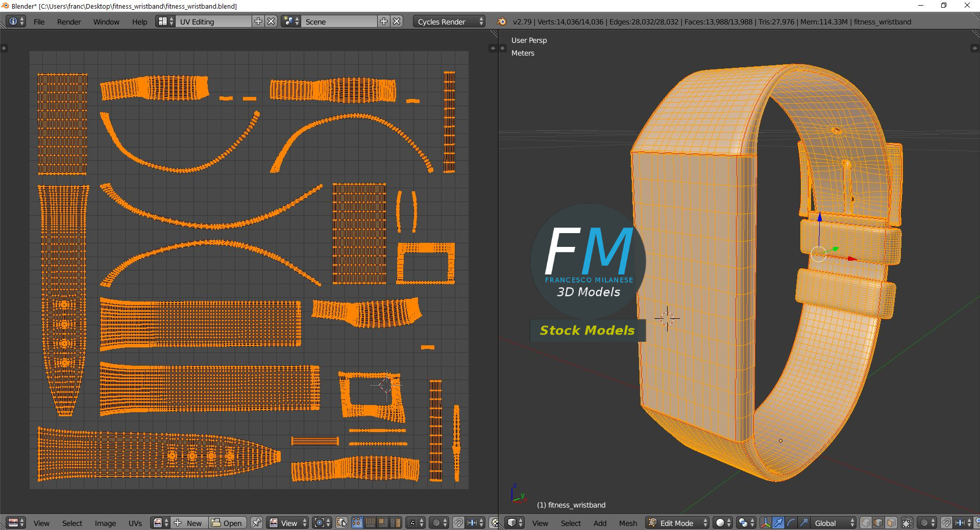Toggle the 3D manipulator widget
The height and width of the screenshot is (530, 980).
(x=766, y=523)
